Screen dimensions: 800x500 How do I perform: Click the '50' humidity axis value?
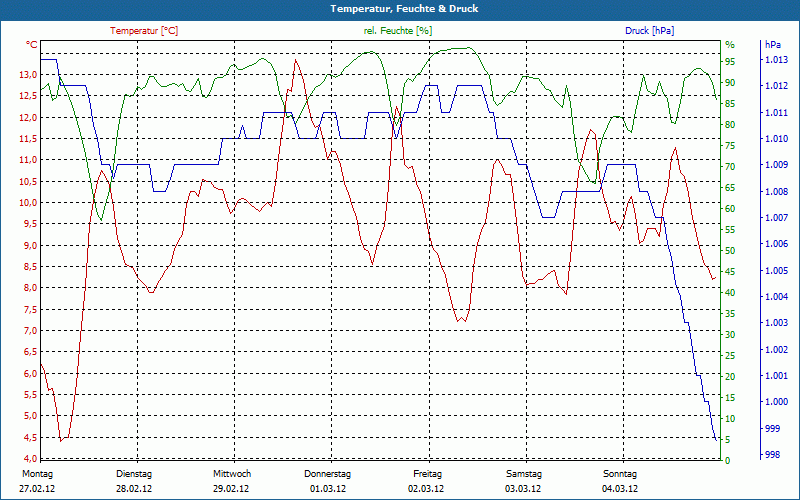coord(730,251)
